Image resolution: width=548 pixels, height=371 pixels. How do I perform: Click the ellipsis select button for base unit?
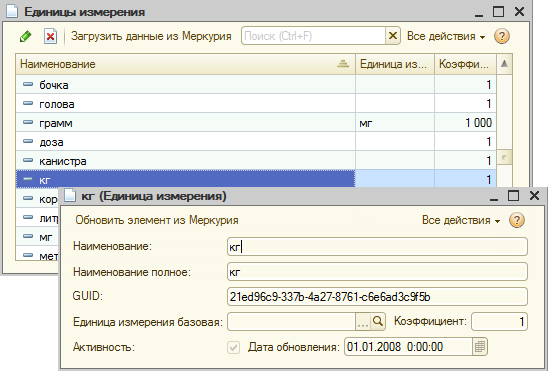pos(363,321)
